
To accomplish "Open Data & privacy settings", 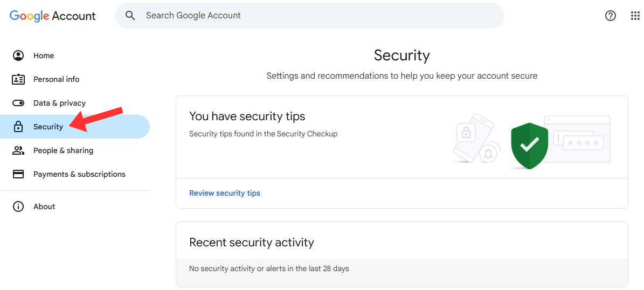I will [x=59, y=103].
